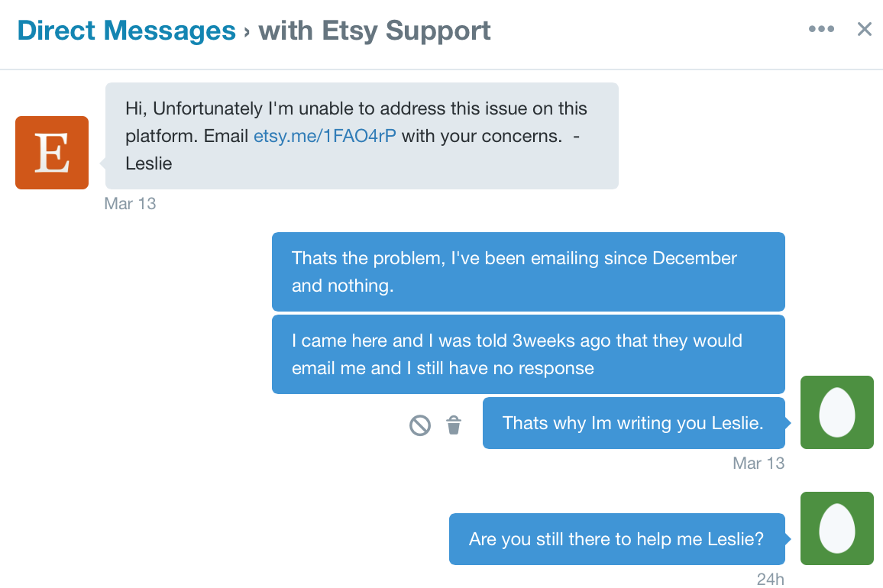Open the conversation options ellipsis menu

tap(821, 29)
